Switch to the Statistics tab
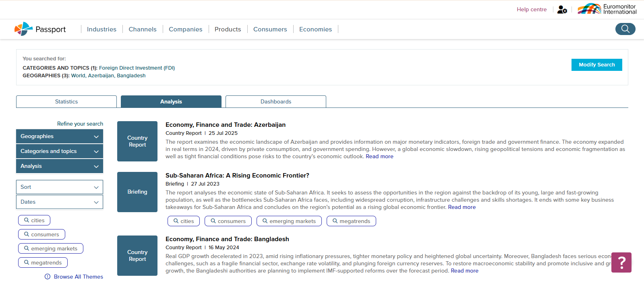The height and width of the screenshot is (281, 644). (66, 102)
